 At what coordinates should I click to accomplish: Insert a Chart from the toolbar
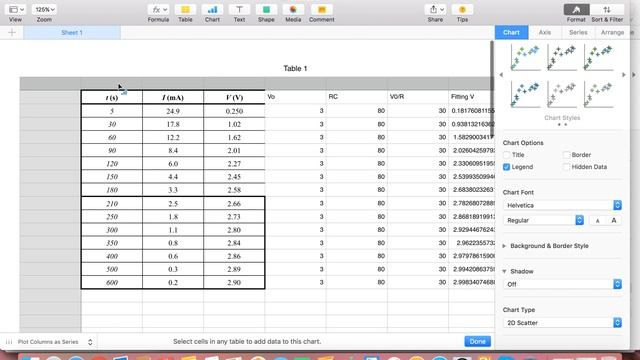(212, 9)
